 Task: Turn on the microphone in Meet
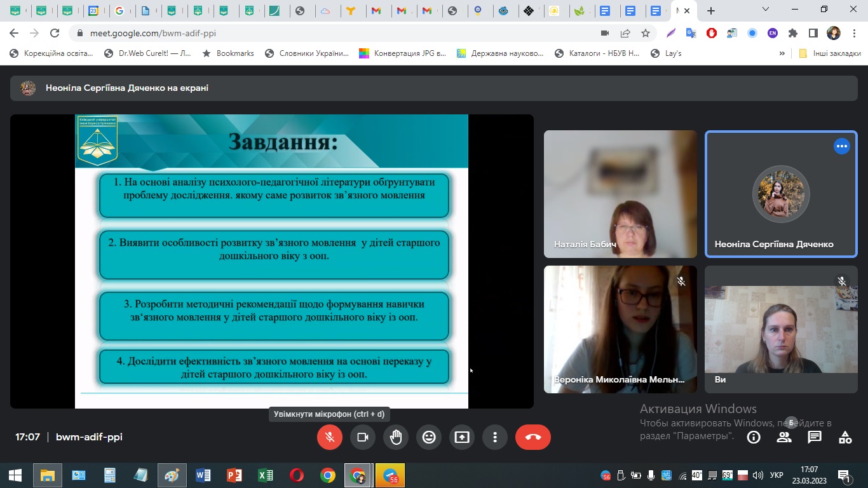coord(330,437)
